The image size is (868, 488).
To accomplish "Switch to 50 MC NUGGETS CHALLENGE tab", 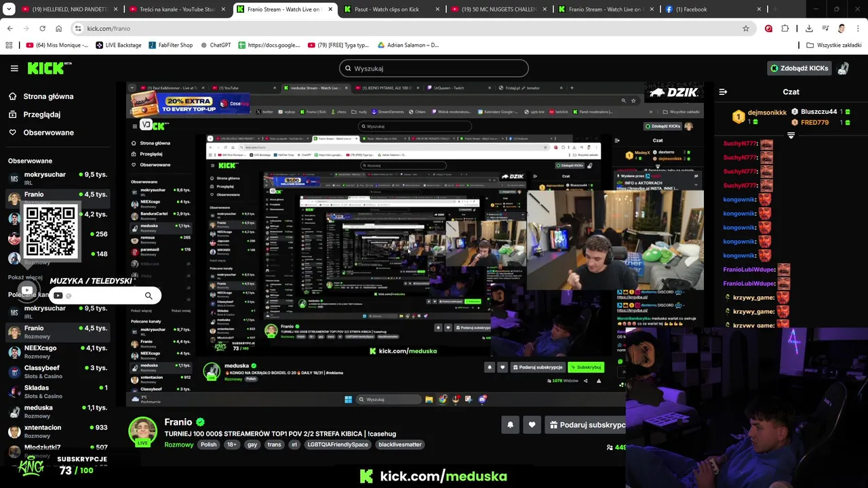I will 500,9.
